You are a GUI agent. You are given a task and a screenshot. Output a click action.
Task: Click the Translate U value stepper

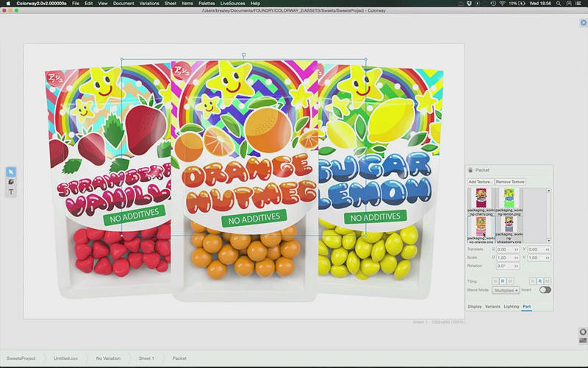517,250
